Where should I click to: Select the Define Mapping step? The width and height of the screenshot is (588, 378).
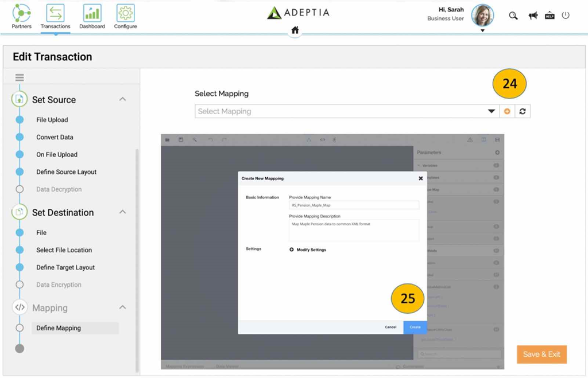click(x=59, y=328)
